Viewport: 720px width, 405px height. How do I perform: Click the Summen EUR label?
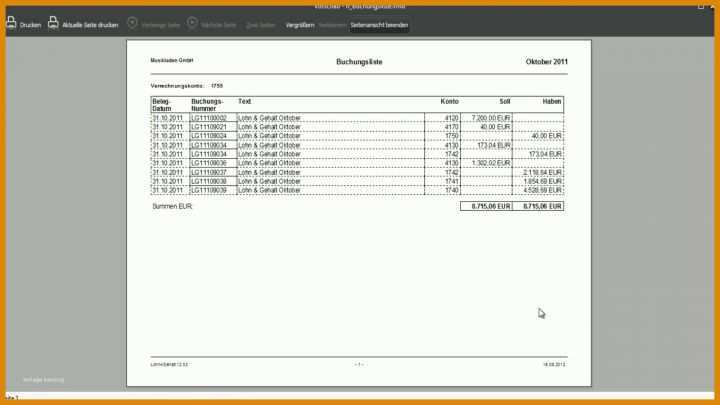172,207
